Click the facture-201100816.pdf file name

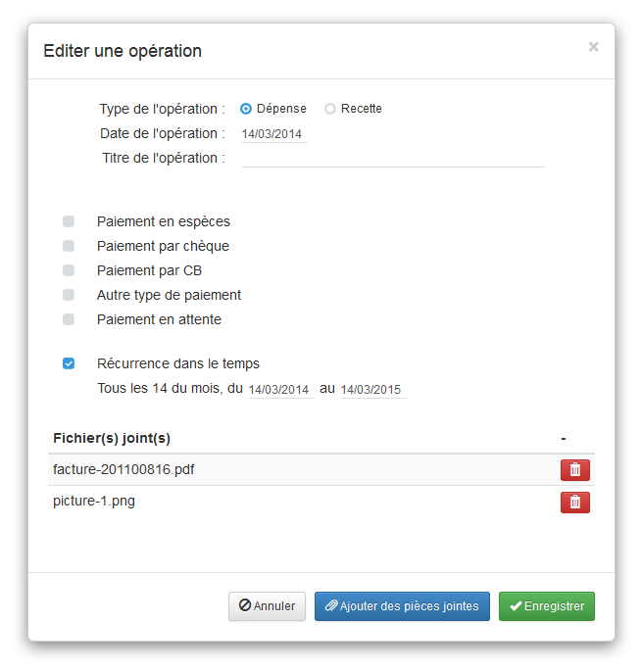click(123, 469)
